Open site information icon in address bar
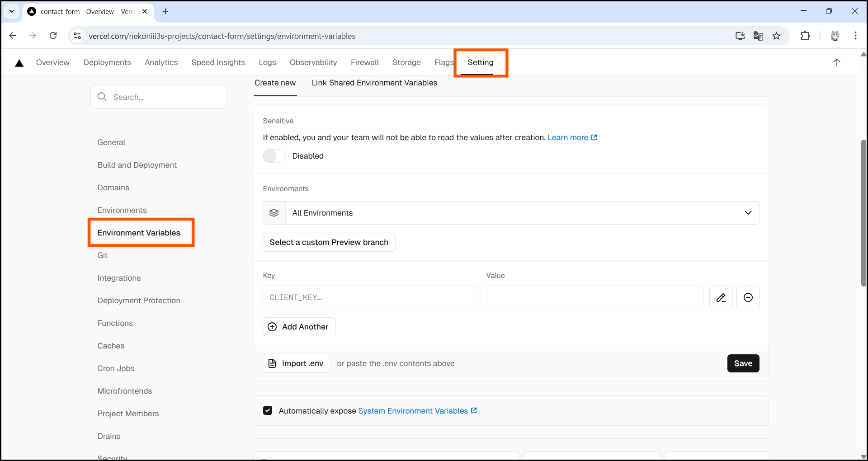 77,36
